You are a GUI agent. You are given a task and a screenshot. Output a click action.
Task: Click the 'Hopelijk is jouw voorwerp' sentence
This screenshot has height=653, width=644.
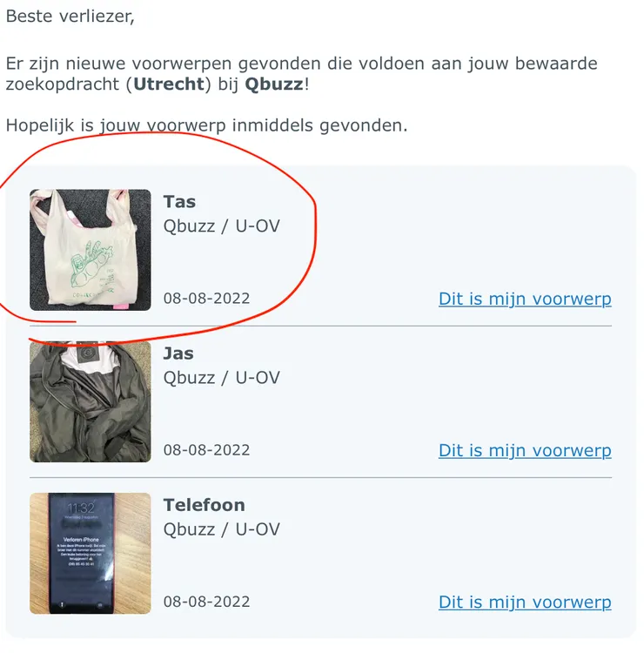point(206,125)
